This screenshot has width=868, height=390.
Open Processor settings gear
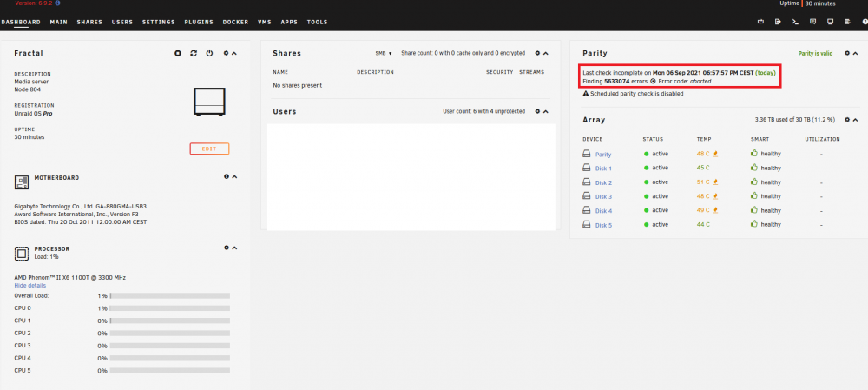tap(226, 248)
